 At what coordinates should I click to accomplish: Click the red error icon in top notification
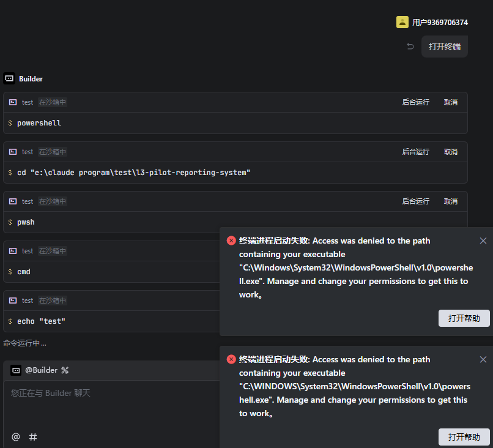(231, 241)
